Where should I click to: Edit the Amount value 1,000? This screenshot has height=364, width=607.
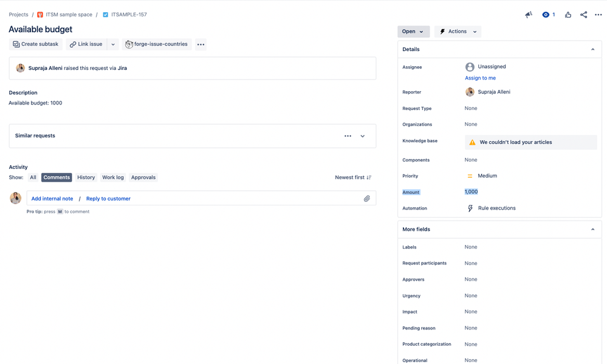click(x=471, y=191)
